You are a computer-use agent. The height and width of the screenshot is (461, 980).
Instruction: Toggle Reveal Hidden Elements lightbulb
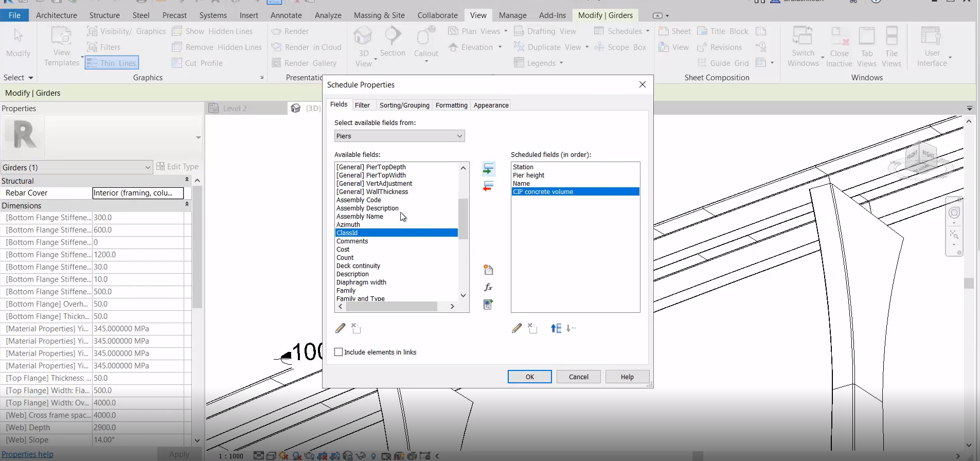pos(373,456)
